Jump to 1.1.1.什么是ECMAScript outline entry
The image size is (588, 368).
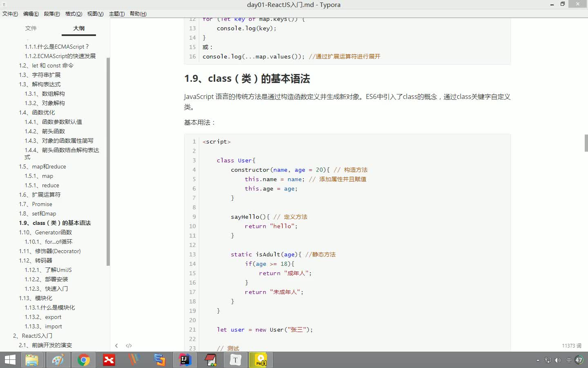(56, 47)
